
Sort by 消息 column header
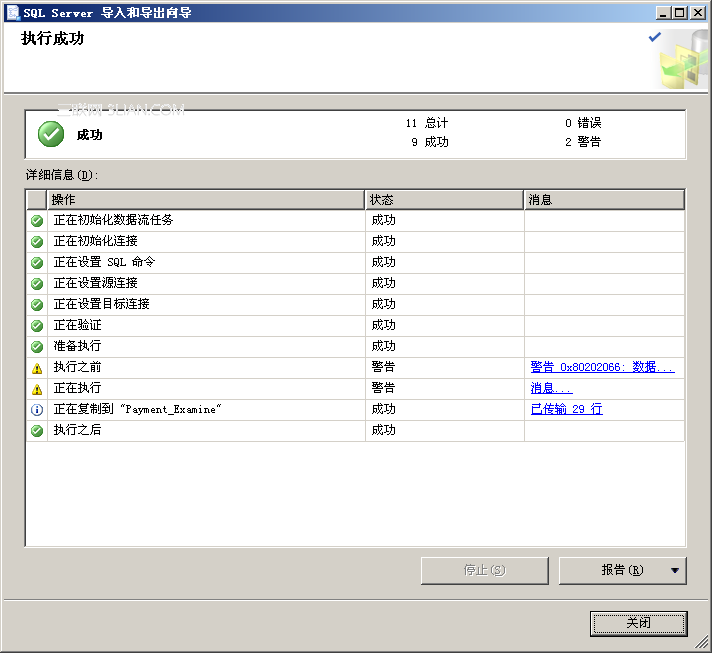[604, 200]
